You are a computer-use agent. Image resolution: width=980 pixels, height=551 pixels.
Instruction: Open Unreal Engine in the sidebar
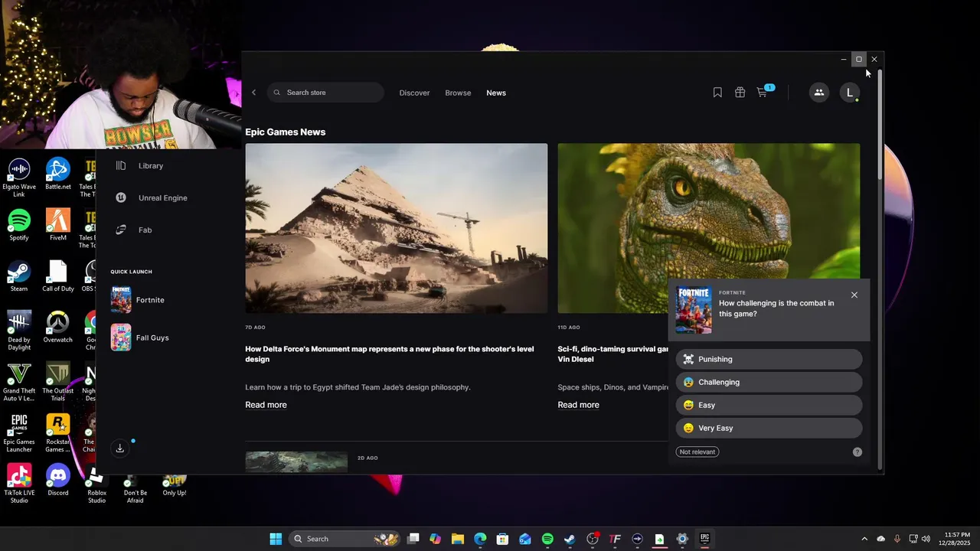pos(162,198)
